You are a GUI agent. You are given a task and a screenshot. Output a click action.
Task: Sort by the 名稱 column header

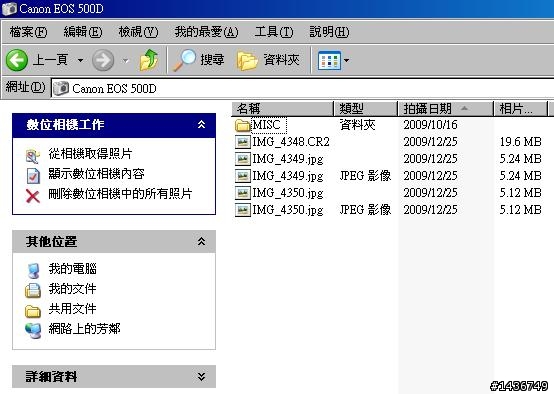pos(283,109)
